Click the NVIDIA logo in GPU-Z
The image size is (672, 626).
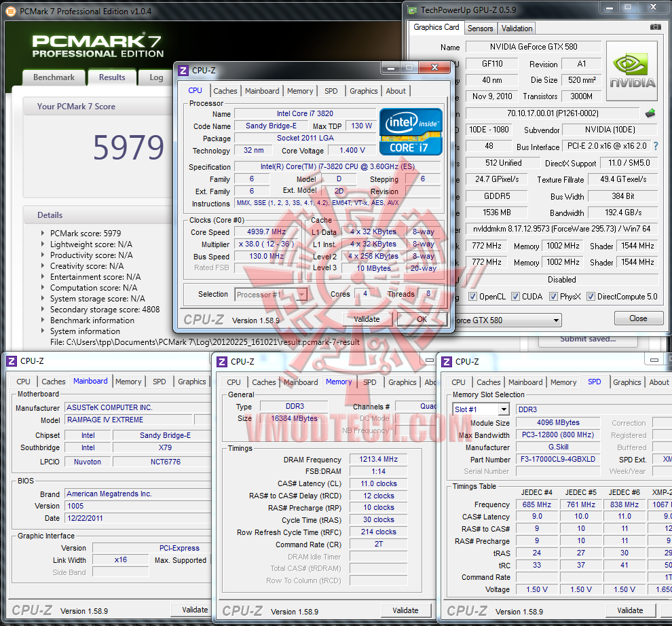click(632, 71)
